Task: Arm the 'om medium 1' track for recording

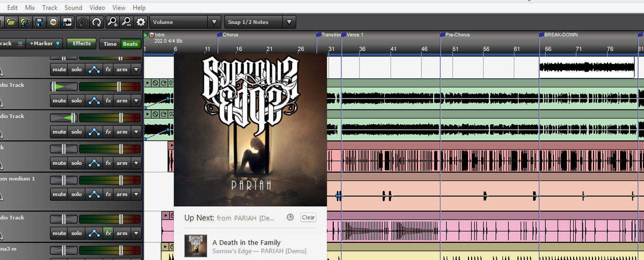Action: coord(122,194)
